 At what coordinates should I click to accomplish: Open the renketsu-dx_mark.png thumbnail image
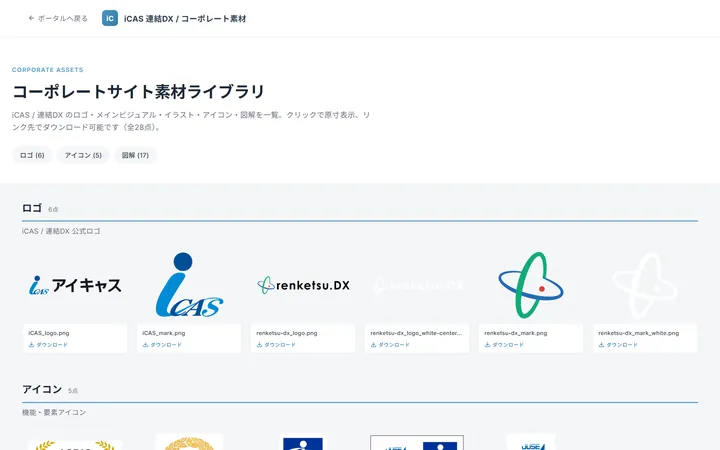coord(531,285)
